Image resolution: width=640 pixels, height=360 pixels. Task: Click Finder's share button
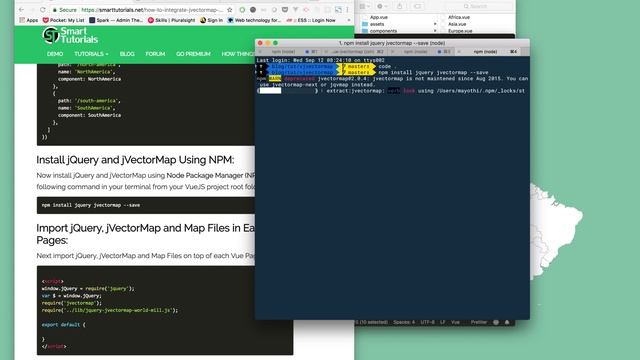[400, 7]
